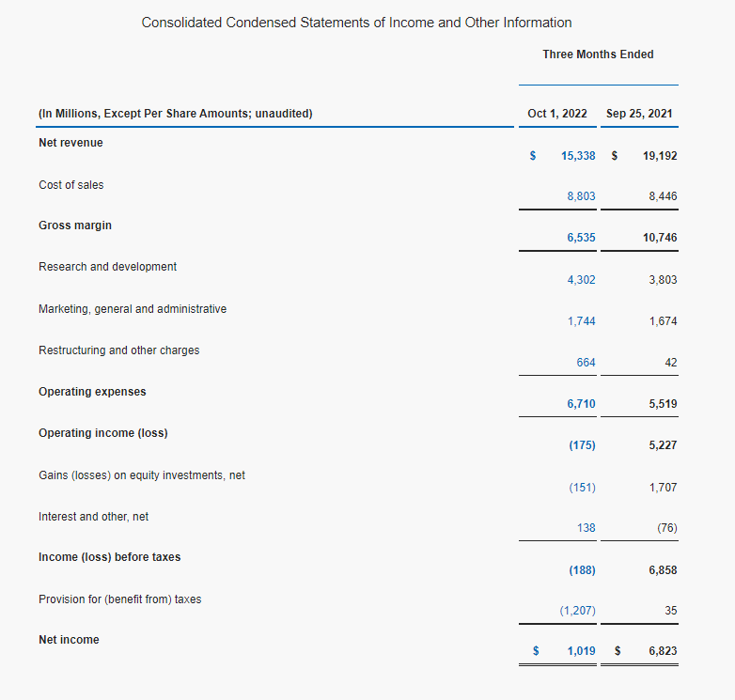This screenshot has width=735, height=700.
Task: Select the 8,803 cost of sales figure
Action: point(581,195)
